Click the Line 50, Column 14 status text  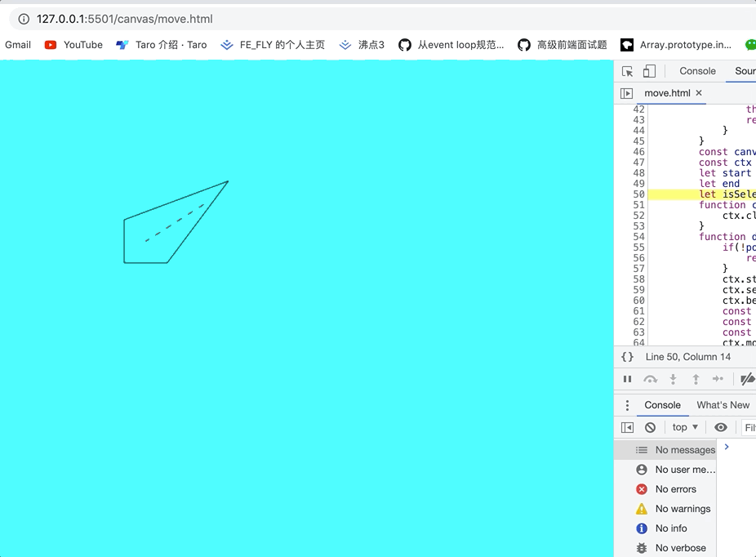[687, 357]
